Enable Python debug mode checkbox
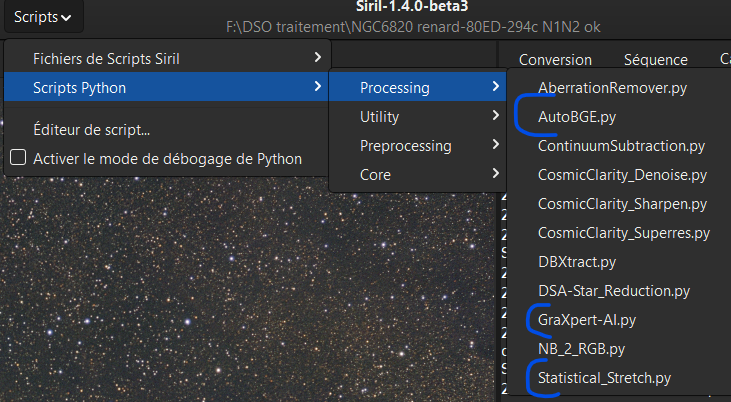Image resolution: width=731 pixels, height=402 pixels. [18, 158]
